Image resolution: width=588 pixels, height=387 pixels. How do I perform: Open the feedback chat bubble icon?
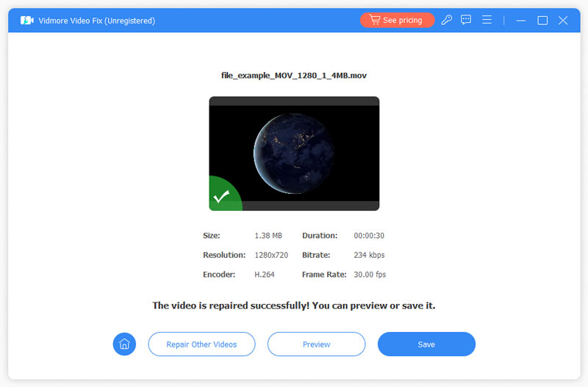tap(466, 21)
